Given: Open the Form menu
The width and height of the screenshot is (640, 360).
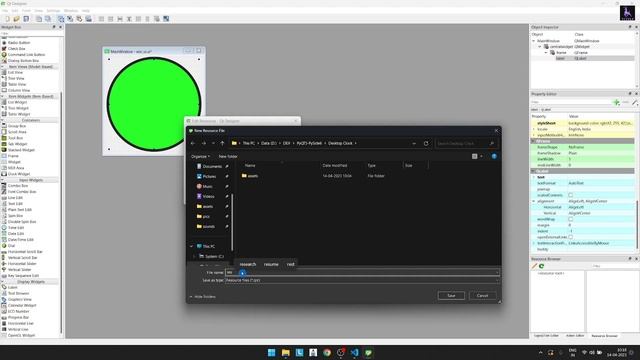Looking at the screenshot, I should point(26,11).
